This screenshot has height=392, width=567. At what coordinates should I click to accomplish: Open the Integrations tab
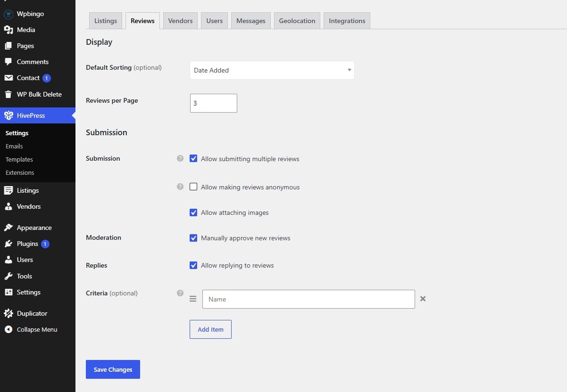point(347,21)
